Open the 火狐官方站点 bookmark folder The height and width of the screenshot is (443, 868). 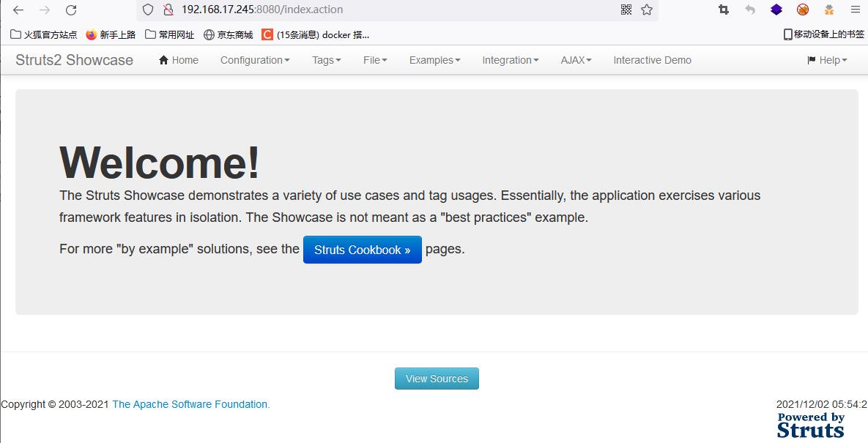pyautogui.click(x=44, y=35)
